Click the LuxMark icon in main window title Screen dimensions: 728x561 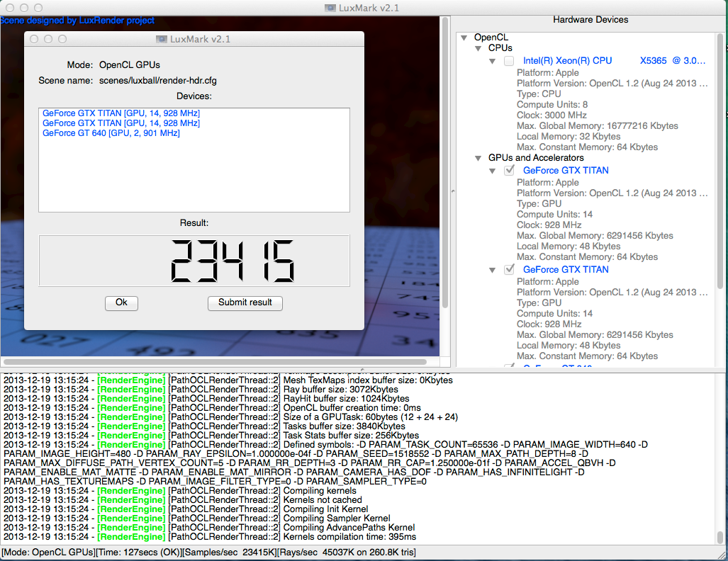click(x=330, y=8)
